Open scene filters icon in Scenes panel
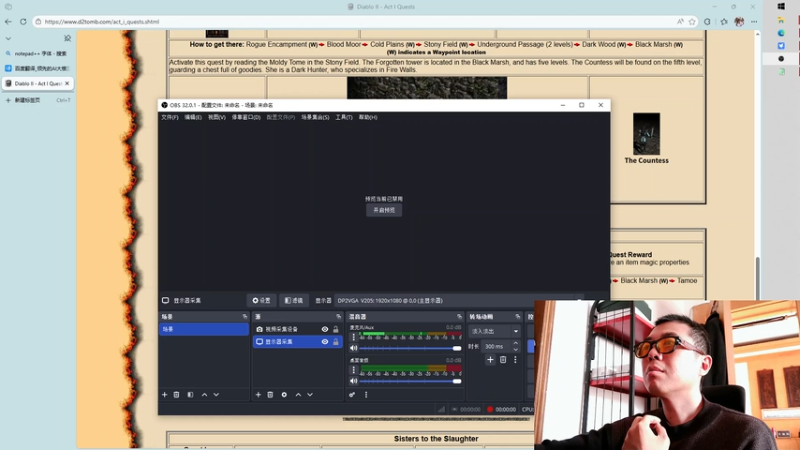800x450 pixels. click(190, 394)
